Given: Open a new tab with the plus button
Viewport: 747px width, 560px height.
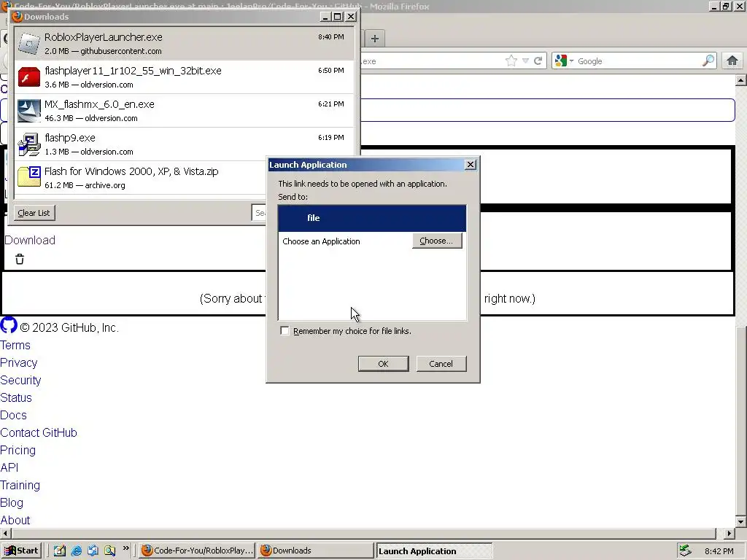Looking at the screenshot, I should (x=375, y=39).
